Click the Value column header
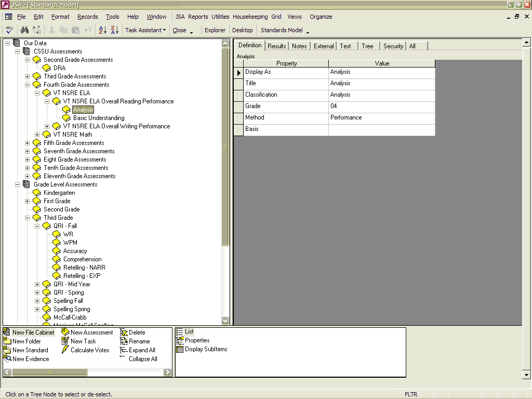 (x=382, y=63)
